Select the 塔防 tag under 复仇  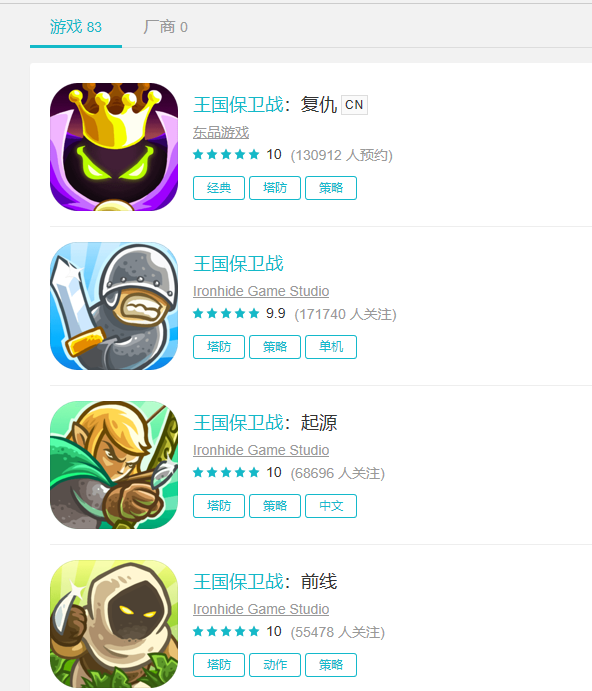point(275,188)
